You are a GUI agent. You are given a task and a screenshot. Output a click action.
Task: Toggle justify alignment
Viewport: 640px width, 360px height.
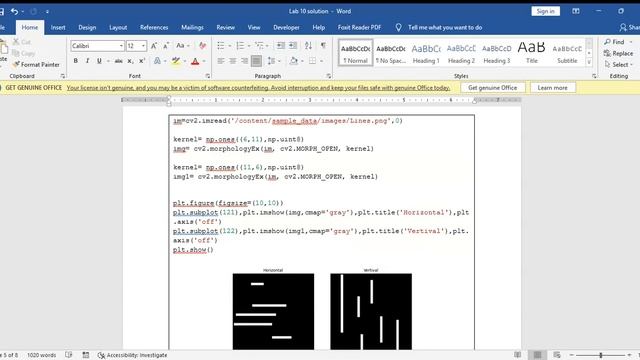click(256, 61)
